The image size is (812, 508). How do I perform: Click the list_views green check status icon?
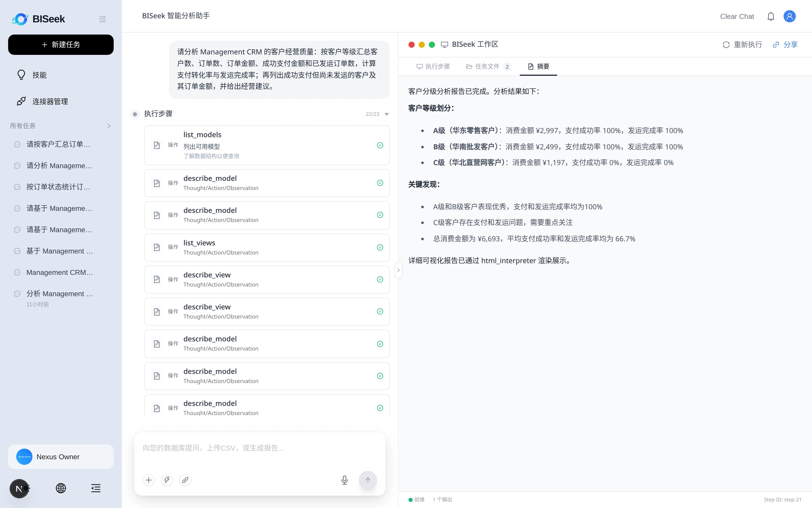click(380, 247)
